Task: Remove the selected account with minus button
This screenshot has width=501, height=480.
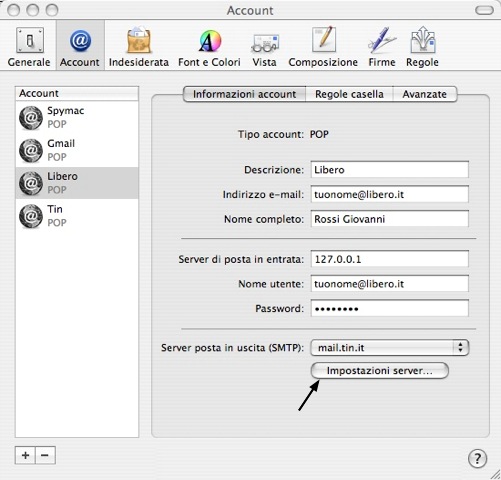Action: coord(45,455)
